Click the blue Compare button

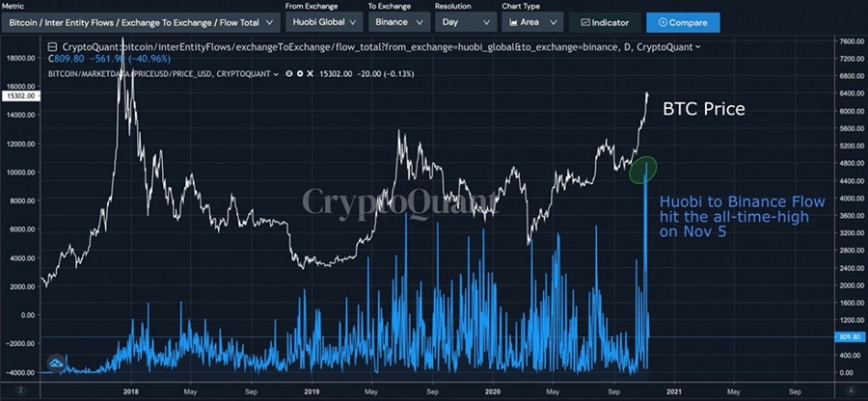pos(683,23)
